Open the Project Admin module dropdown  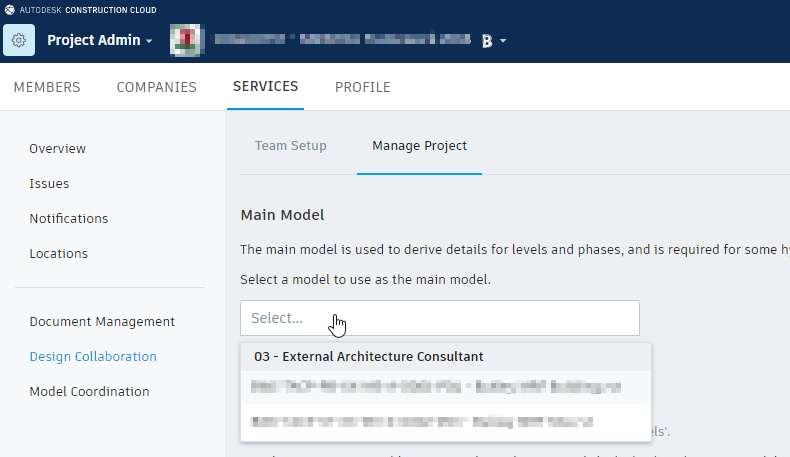(x=99, y=41)
